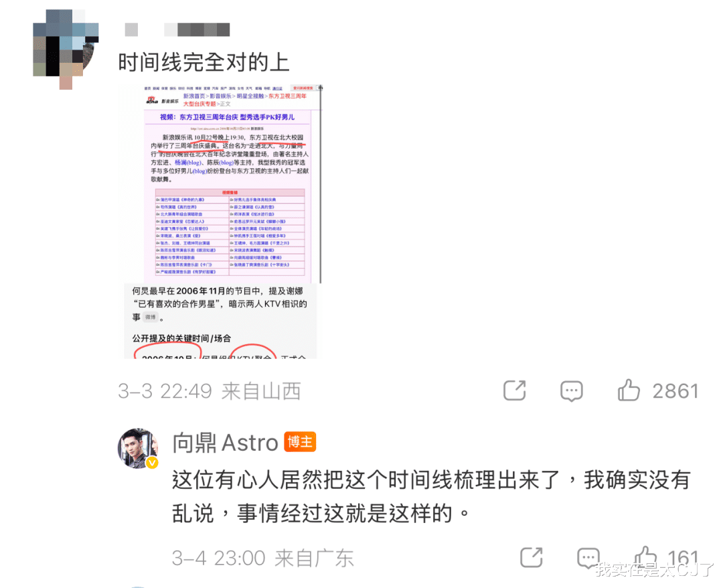Viewport: 723px width, 588px height.
Task: Tap the 161 like count
Action: pyautogui.click(x=683, y=558)
